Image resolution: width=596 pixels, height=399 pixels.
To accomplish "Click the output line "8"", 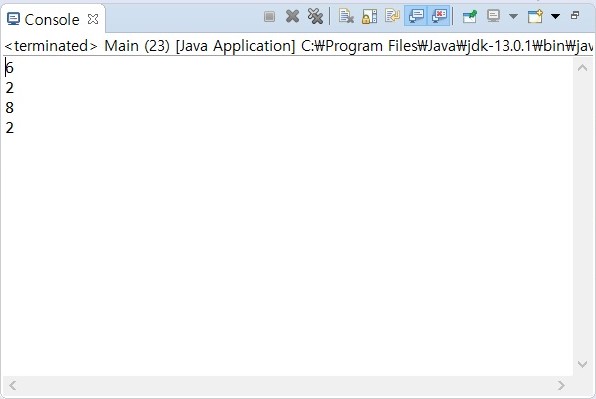I will click(10, 108).
